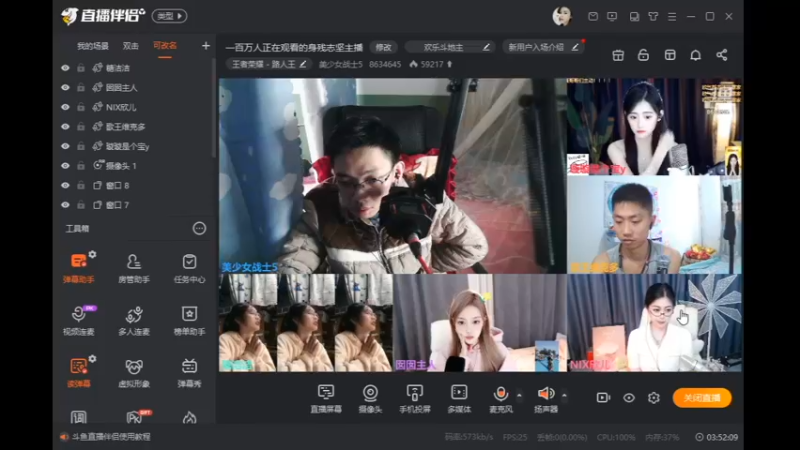The image size is (800, 450).
Task: Click the 关闭直播 stop streaming button
Action: (702, 397)
